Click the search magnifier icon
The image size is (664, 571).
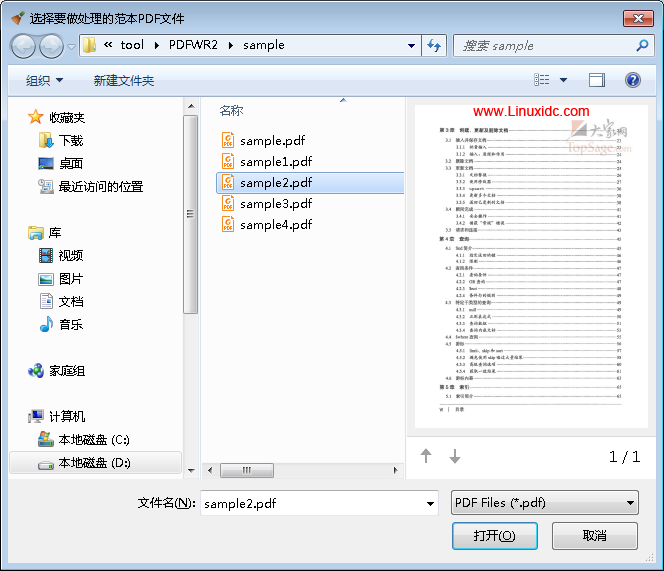pos(642,45)
